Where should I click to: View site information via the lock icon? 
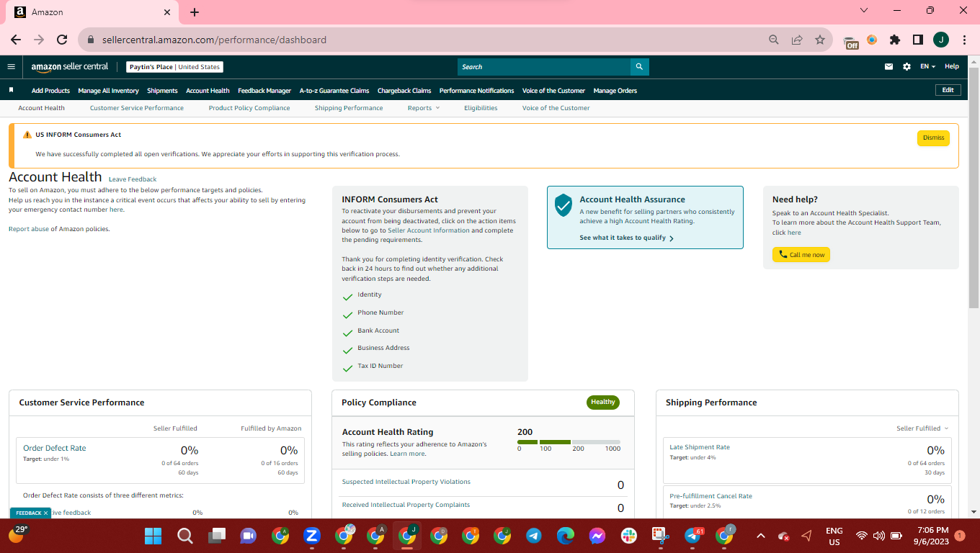coord(91,40)
